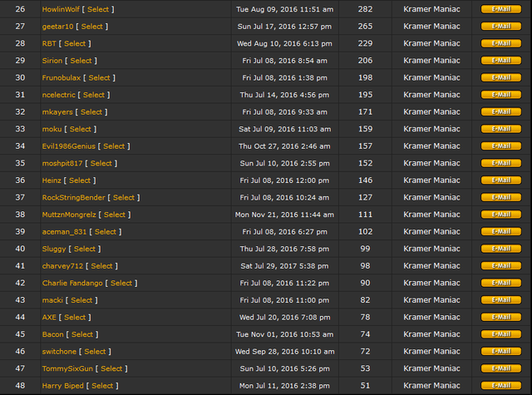Open HowlinWolf's profile link
Screen dimensions: 532x395
61,9
